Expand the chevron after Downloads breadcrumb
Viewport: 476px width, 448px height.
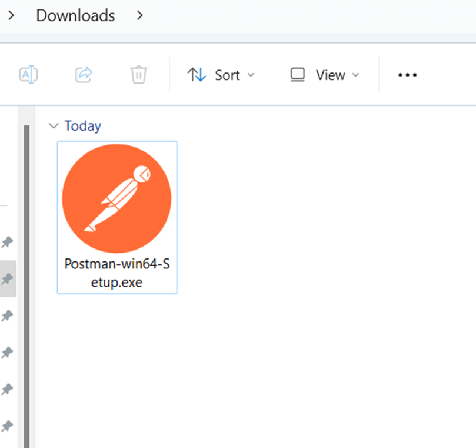(139, 15)
